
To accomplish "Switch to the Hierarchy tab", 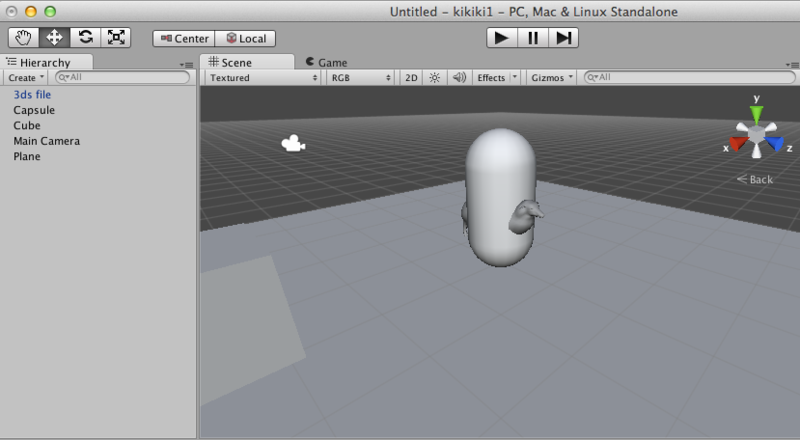I will pos(46,62).
